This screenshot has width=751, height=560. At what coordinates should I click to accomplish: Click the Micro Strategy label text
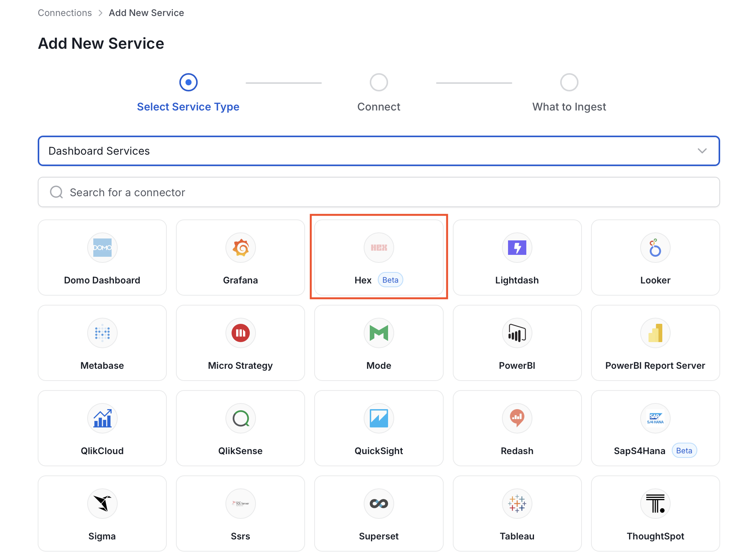click(x=241, y=366)
